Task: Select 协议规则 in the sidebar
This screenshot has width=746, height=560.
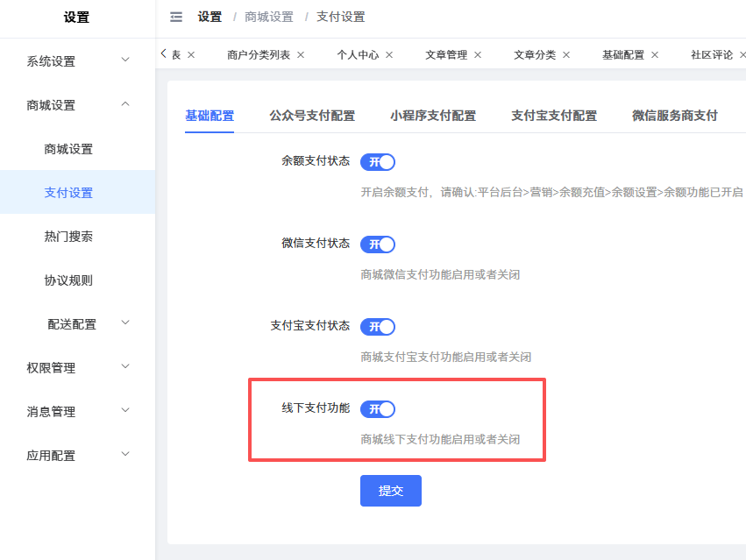Action: [x=68, y=280]
